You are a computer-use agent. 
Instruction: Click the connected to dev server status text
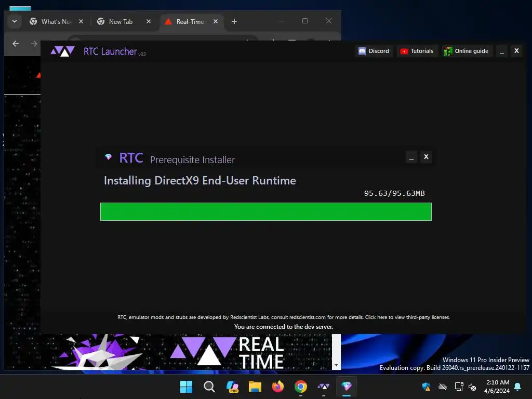tap(284, 327)
